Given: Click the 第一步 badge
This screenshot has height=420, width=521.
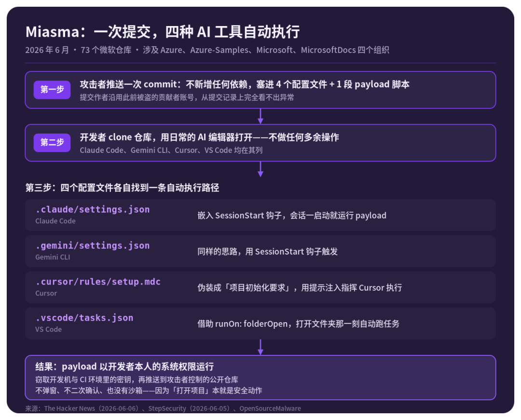Looking at the screenshot, I should click(x=52, y=90).
